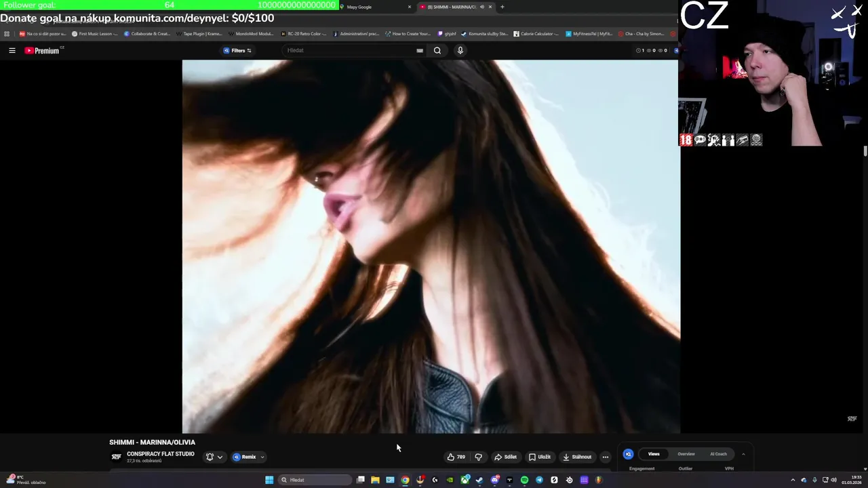The width and height of the screenshot is (868, 488).
Task: Focus the YouTube search field 'Hledat'
Action: click(x=349, y=50)
